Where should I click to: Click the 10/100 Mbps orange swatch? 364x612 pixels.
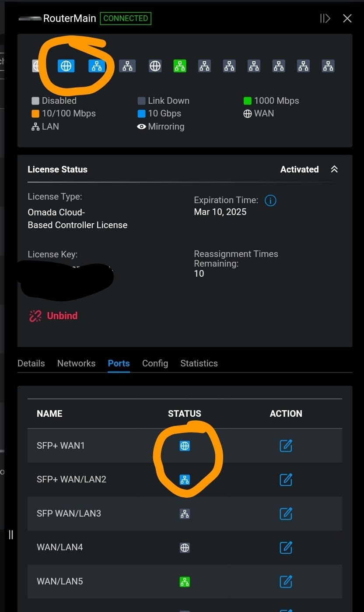click(35, 113)
